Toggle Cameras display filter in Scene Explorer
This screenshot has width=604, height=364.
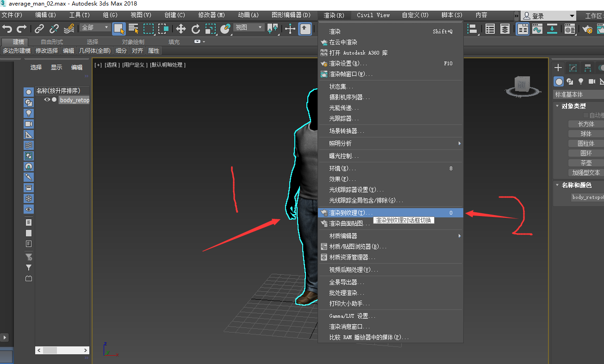click(29, 123)
